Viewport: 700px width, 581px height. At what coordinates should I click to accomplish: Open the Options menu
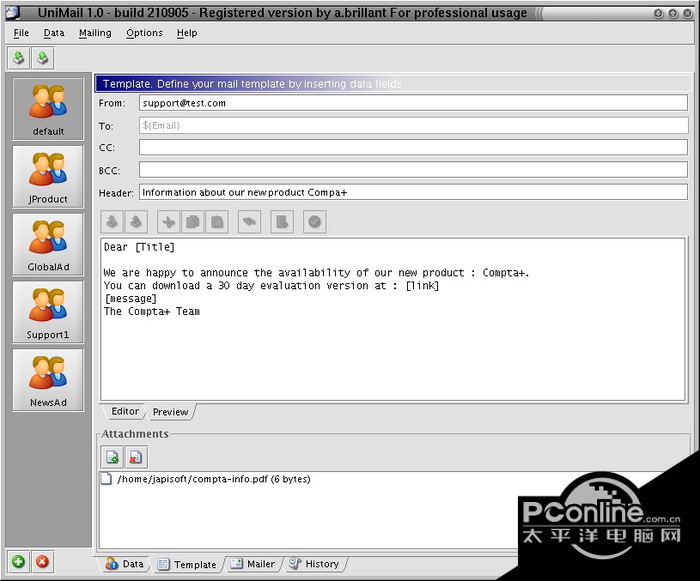(144, 33)
